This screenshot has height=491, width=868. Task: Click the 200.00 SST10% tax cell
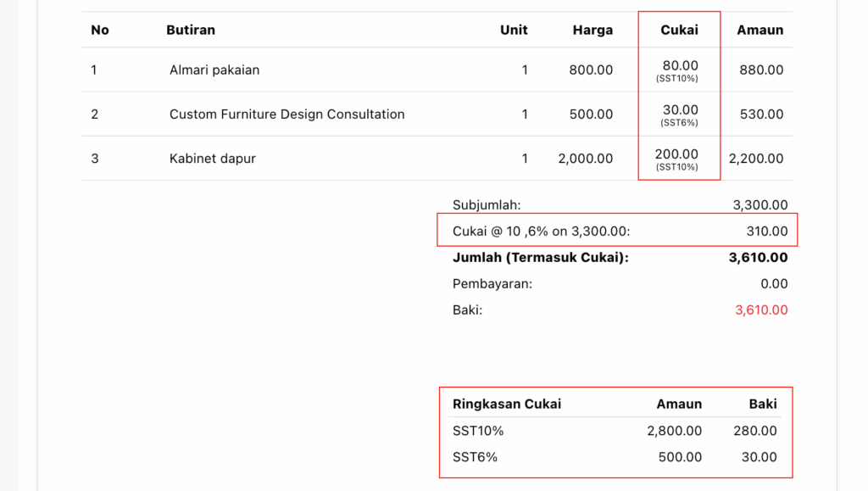676,159
